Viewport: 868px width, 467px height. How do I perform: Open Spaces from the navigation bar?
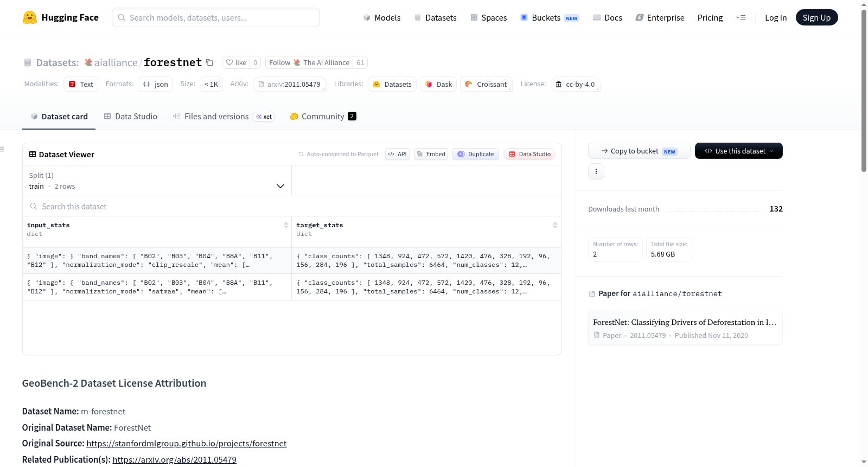488,17
